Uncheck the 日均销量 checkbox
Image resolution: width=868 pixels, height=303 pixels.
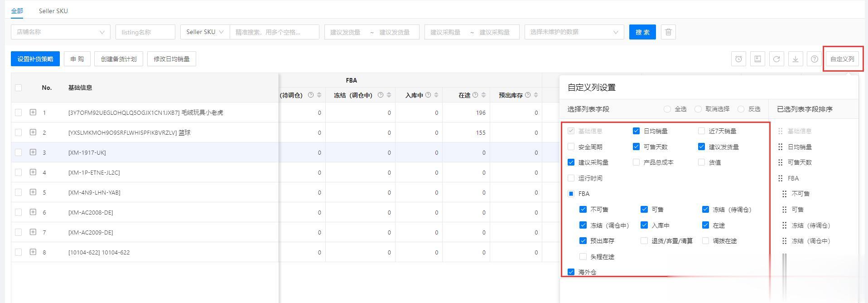tap(636, 131)
